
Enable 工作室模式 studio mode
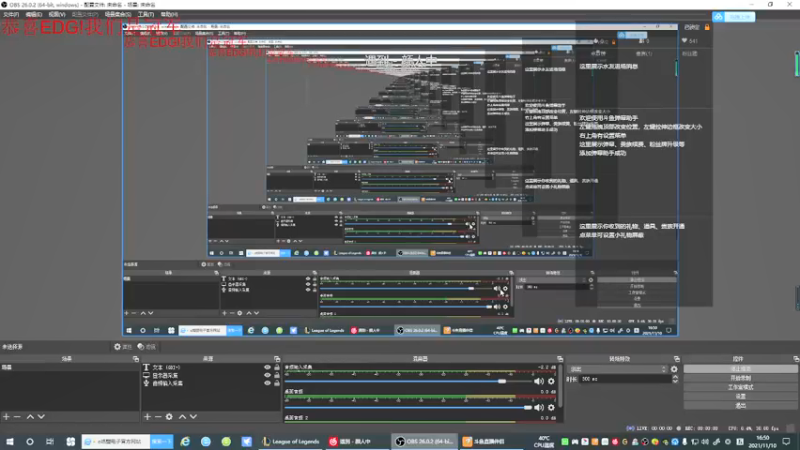(x=740, y=387)
